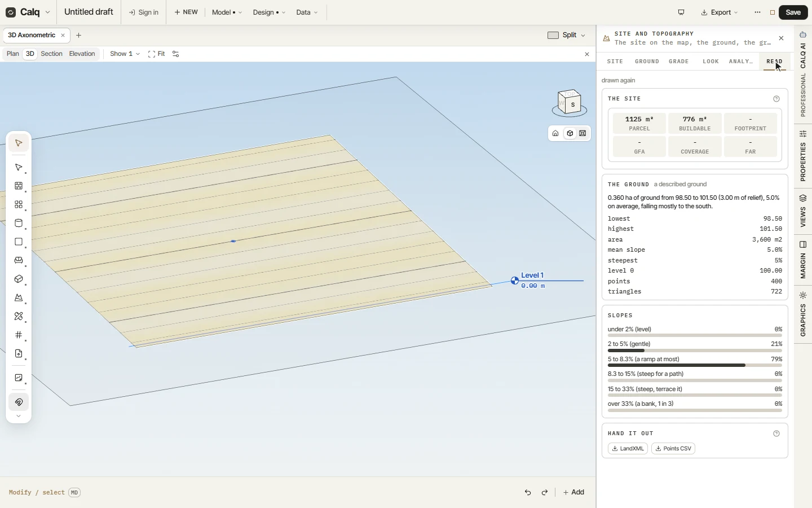Switch to 3D view mode
Screen dimensions: 812x508
[x=30, y=54]
